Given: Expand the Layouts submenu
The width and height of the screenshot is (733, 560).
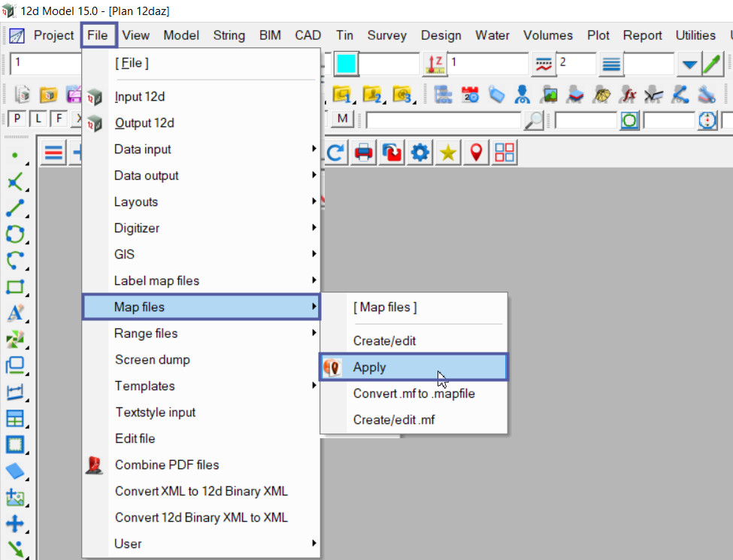Looking at the screenshot, I should coord(201,201).
